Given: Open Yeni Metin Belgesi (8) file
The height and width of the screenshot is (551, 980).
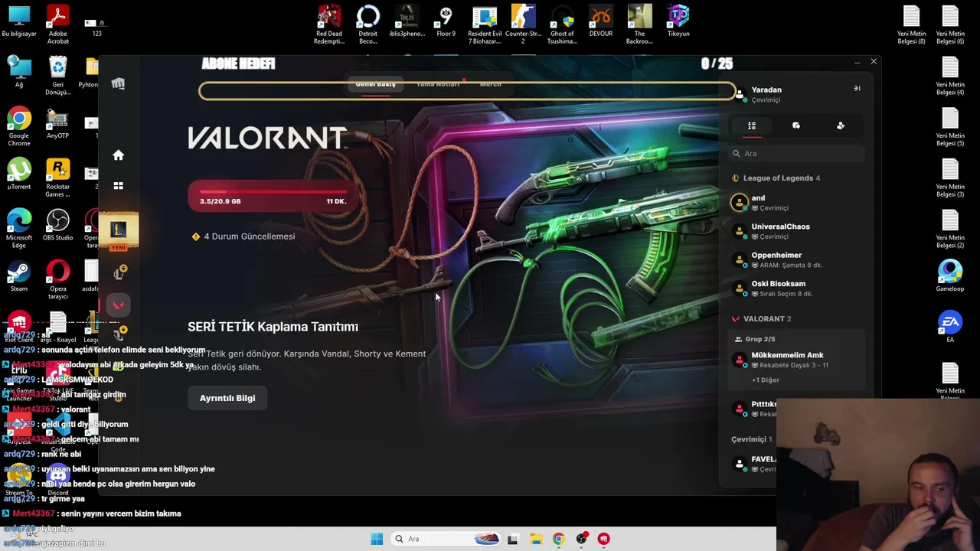Looking at the screenshot, I should (x=911, y=24).
